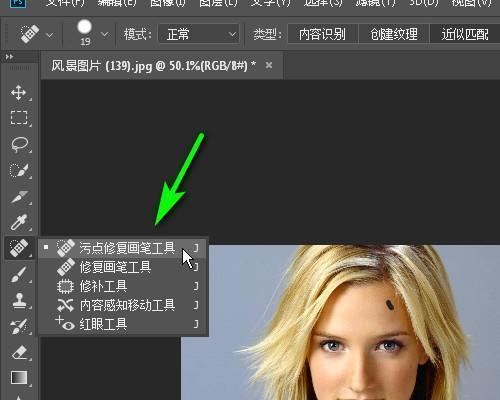Click the Spot Healing Brush toolbar icon
This screenshot has height=400, width=500.
[19, 248]
